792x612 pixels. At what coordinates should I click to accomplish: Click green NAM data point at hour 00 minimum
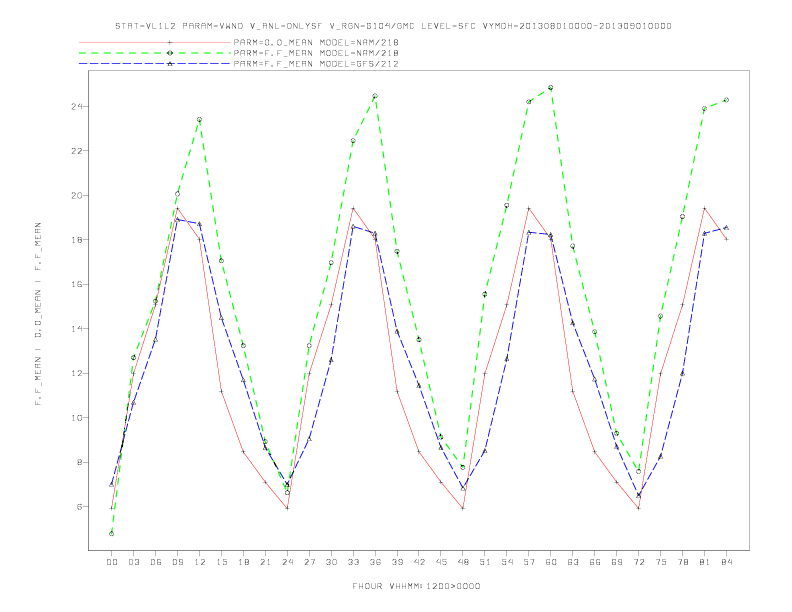(x=112, y=533)
